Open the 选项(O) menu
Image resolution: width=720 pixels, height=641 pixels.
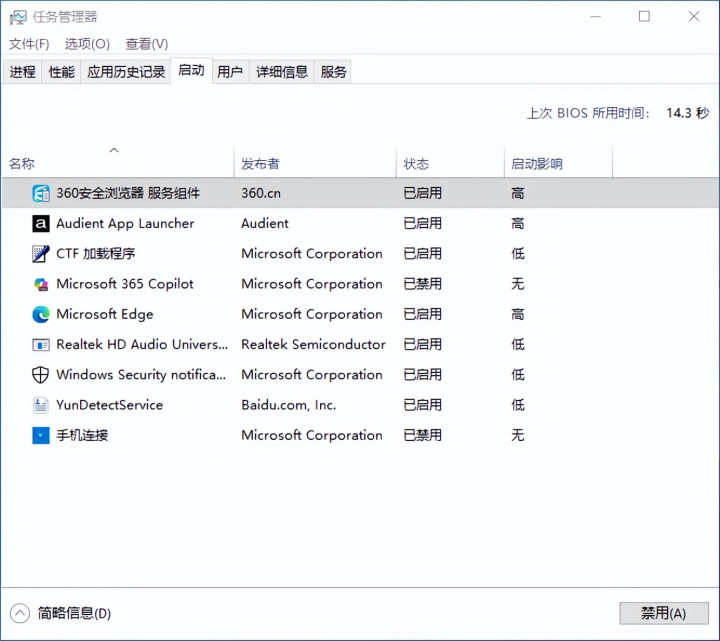[87, 44]
